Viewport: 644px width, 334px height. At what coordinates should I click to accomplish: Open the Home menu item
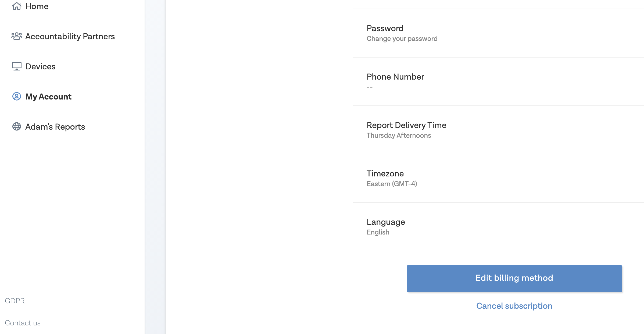[x=37, y=6]
